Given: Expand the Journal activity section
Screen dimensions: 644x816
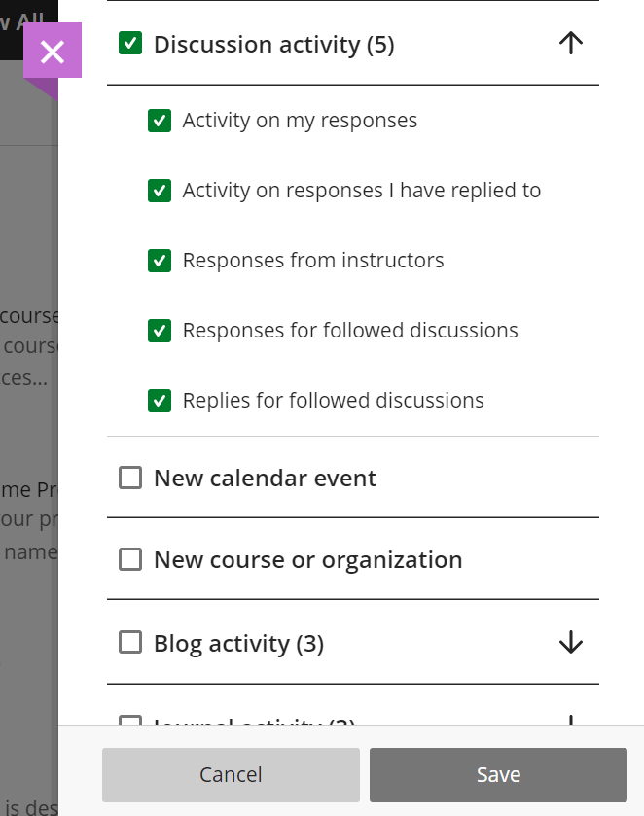Looking at the screenshot, I should coord(571,725).
